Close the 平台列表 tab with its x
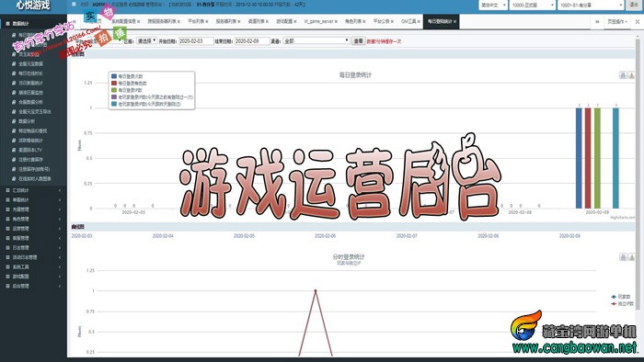The width and height of the screenshot is (644, 362). [207, 21]
